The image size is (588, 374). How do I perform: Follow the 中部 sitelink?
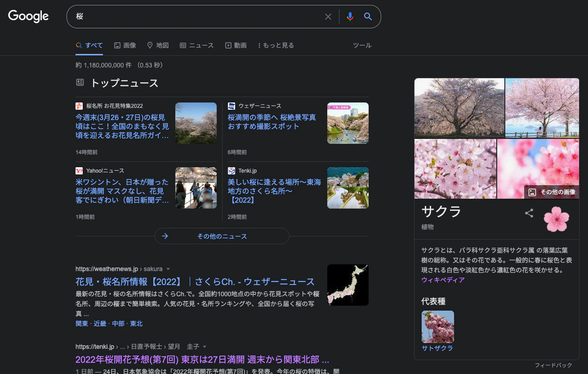[x=118, y=324]
